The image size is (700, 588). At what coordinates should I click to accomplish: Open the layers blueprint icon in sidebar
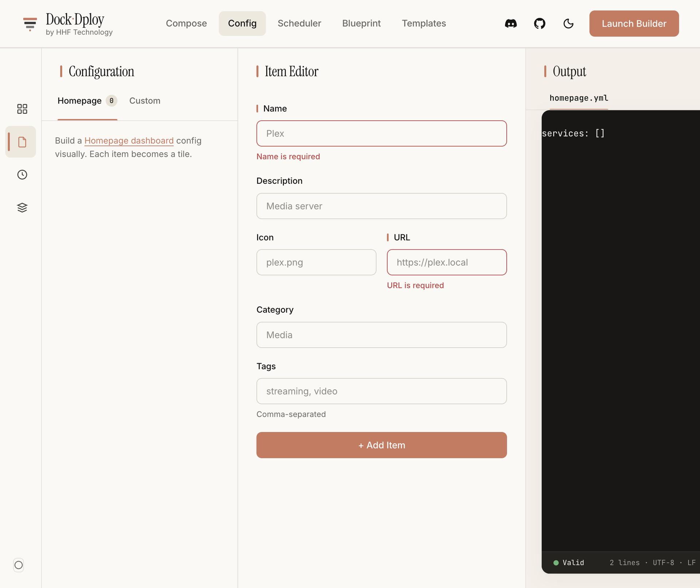(x=22, y=207)
